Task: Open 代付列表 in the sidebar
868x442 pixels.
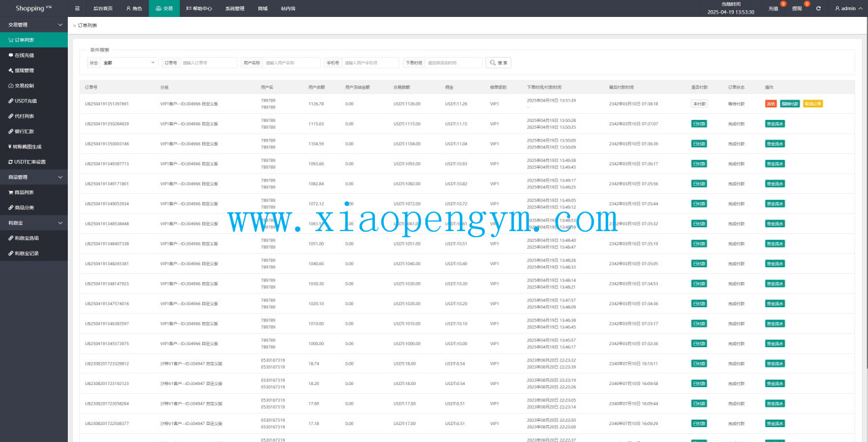Action: coord(34,116)
